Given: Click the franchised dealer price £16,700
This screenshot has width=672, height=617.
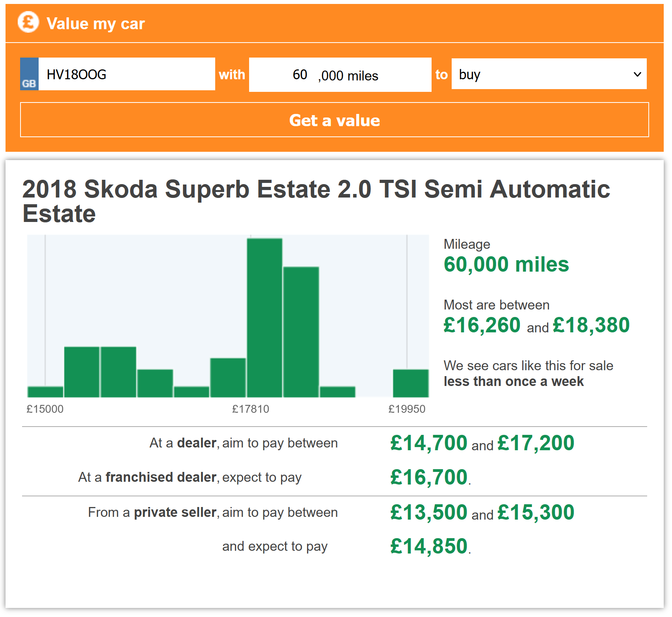Looking at the screenshot, I should click(429, 477).
